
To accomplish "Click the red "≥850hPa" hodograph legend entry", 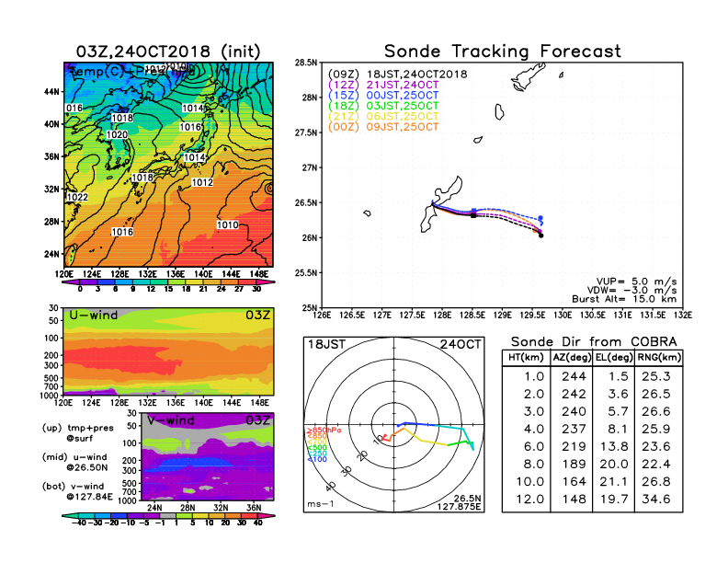I will coord(324,431).
